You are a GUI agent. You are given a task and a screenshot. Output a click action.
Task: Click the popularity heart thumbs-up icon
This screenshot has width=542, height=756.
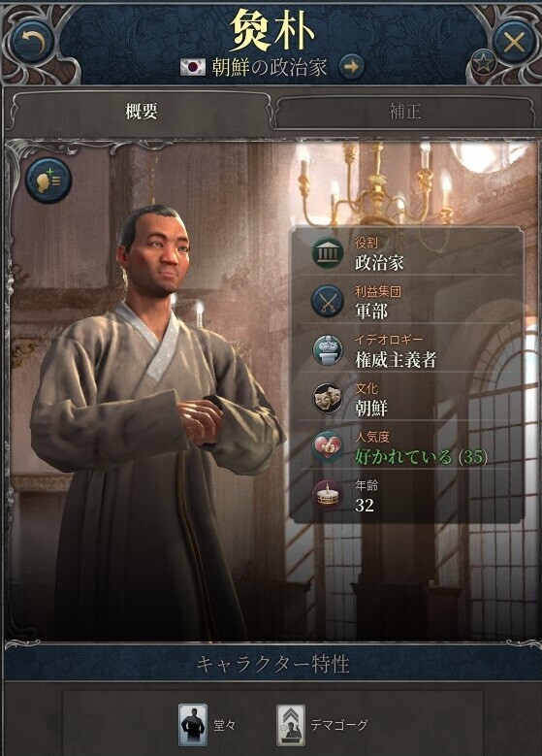tap(328, 446)
